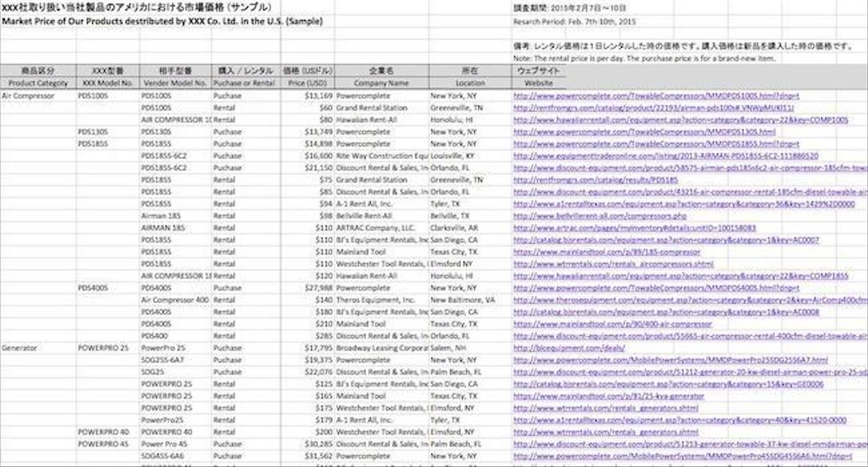Select the 'Generator' category cell
The height and width of the screenshot is (467, 868).
pos(38,348)
